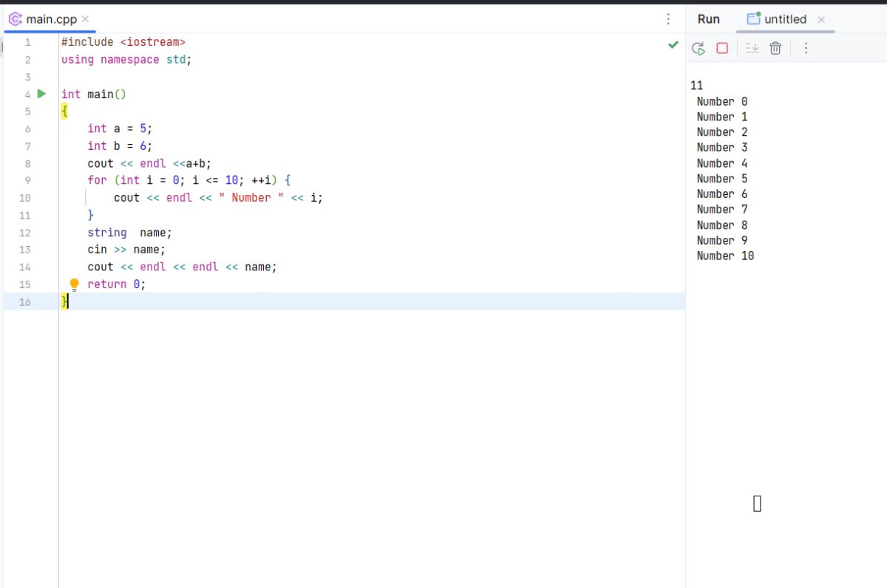887x588 pixels.
Task: Click line number 16 in gutter
Action: click(24, 301)
